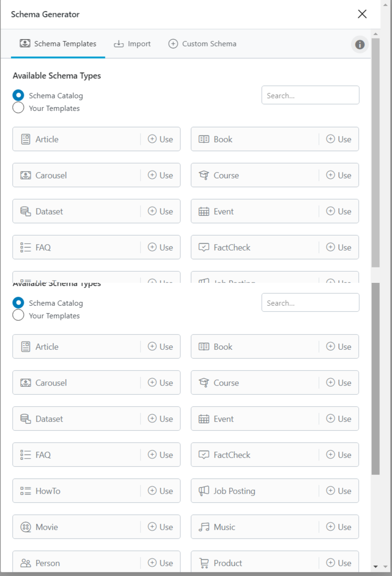The image size is (392, 576).
Task: Click the topmost Search input field
Action: click(x=310, y=96)
